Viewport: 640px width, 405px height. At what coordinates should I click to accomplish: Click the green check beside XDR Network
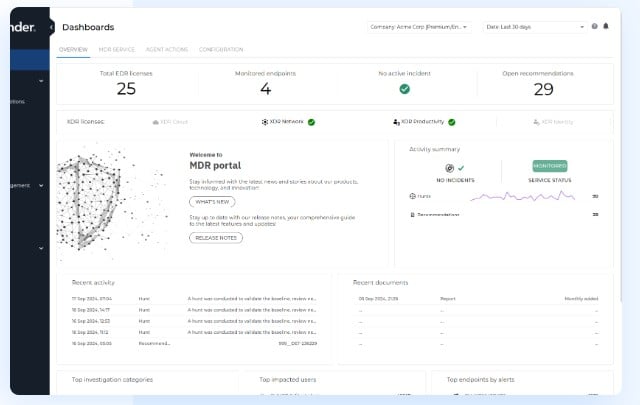pos(311,122)
